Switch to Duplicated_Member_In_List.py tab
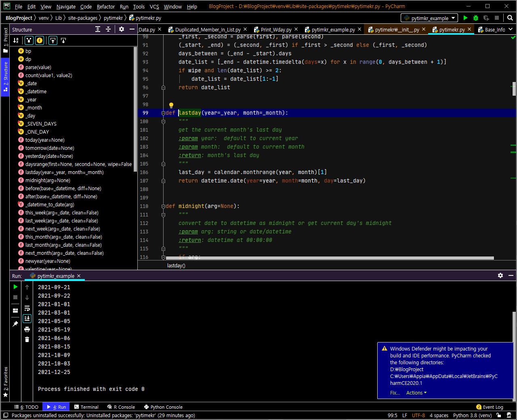Image resolution: width=517 pixels, height=420 pixels. (x=208, y=29)
